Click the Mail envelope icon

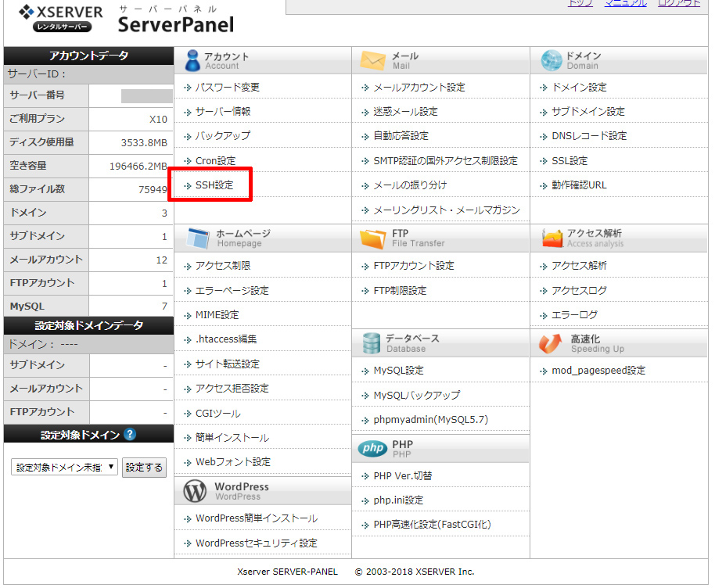coord(373,60)
